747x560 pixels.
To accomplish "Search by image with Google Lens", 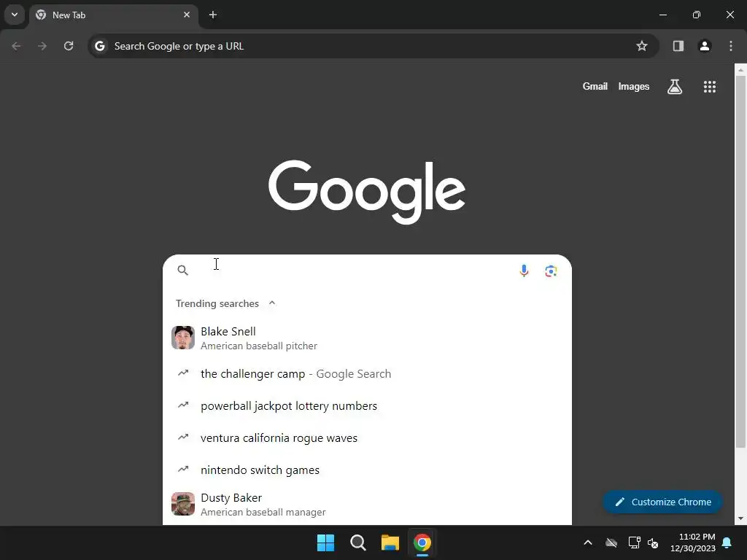I will [x=551, y=271].
